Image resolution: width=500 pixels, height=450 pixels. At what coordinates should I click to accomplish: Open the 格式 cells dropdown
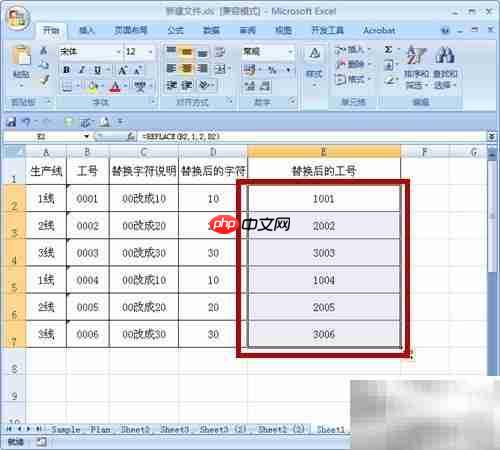coord(353,80)
